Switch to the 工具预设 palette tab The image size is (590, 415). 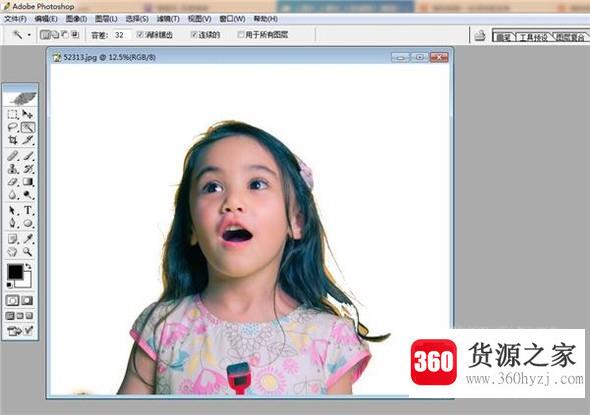[534, 37]
